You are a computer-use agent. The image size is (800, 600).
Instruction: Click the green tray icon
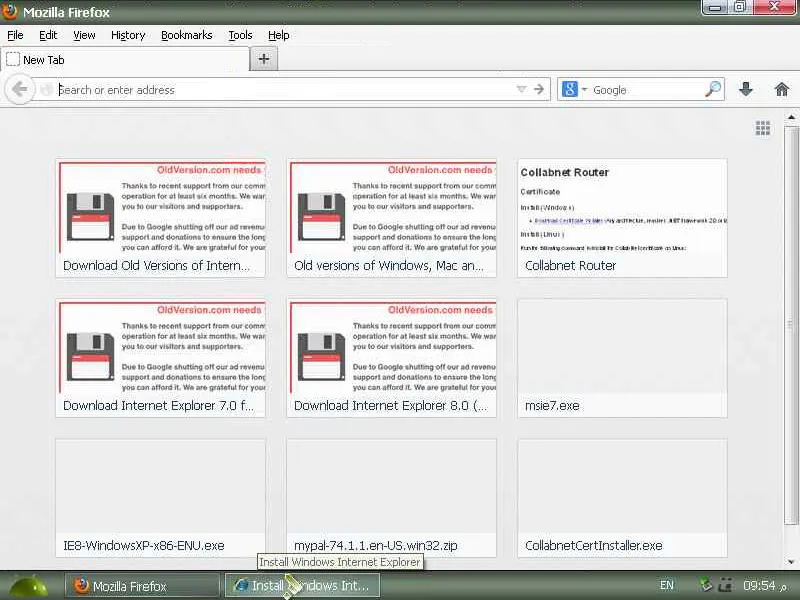tap(706, 585)
